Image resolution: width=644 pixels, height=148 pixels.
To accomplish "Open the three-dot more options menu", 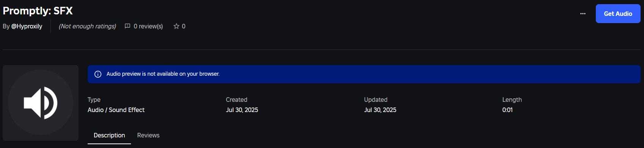I will point(583,14).
